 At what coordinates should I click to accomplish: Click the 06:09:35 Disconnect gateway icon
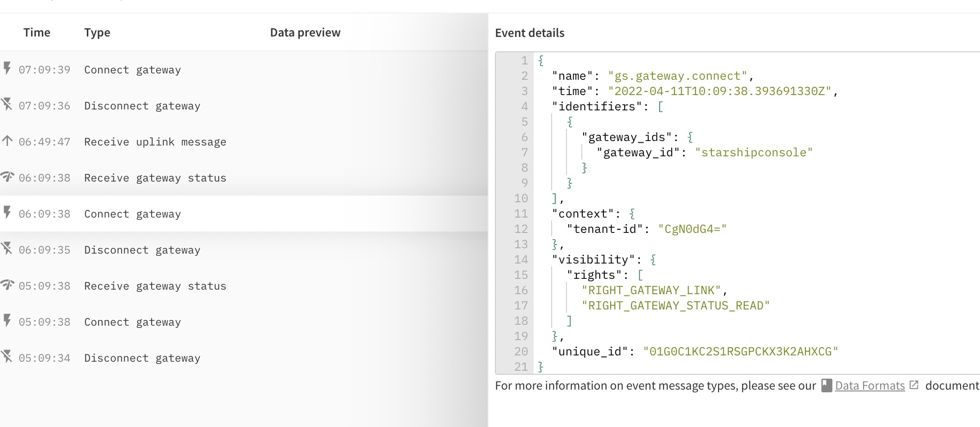(7, 249)
